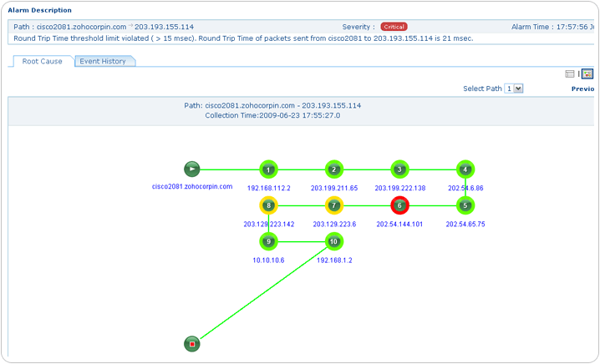Click hop node 3 in topology
600x364 pixels.
pos(399,169)
